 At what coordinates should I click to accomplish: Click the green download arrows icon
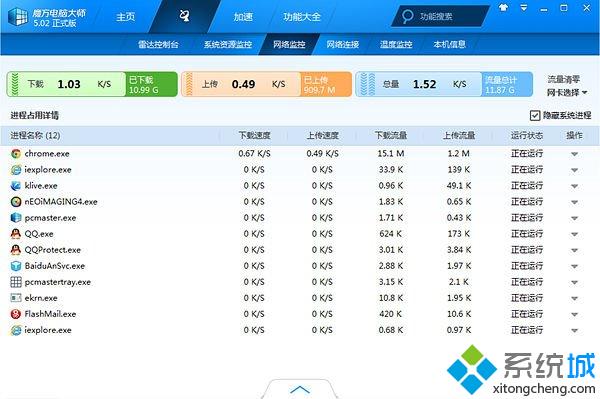[15, 84]
